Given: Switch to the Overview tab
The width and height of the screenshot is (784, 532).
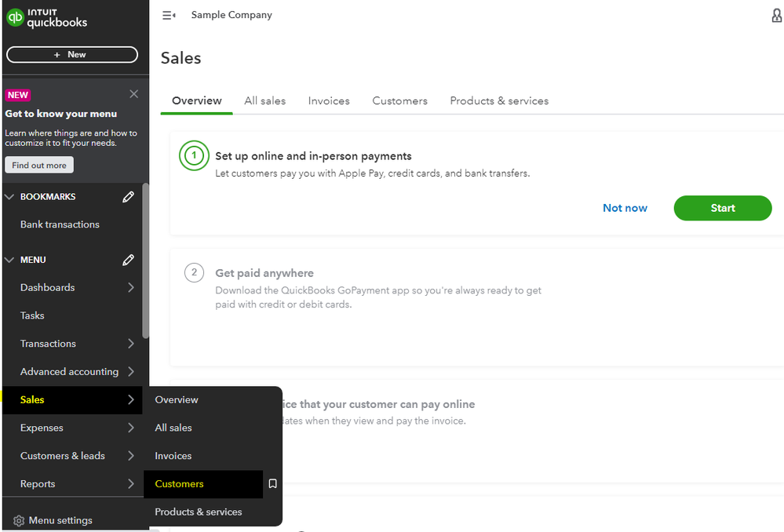Looking at the screenshot, I should pyautogui.click(x=196, y=101).
